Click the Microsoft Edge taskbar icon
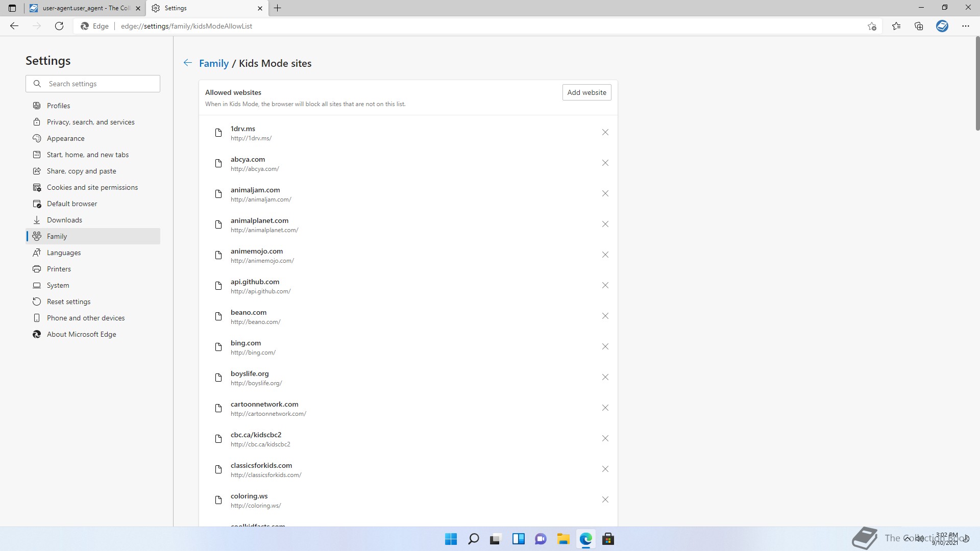 585,539
